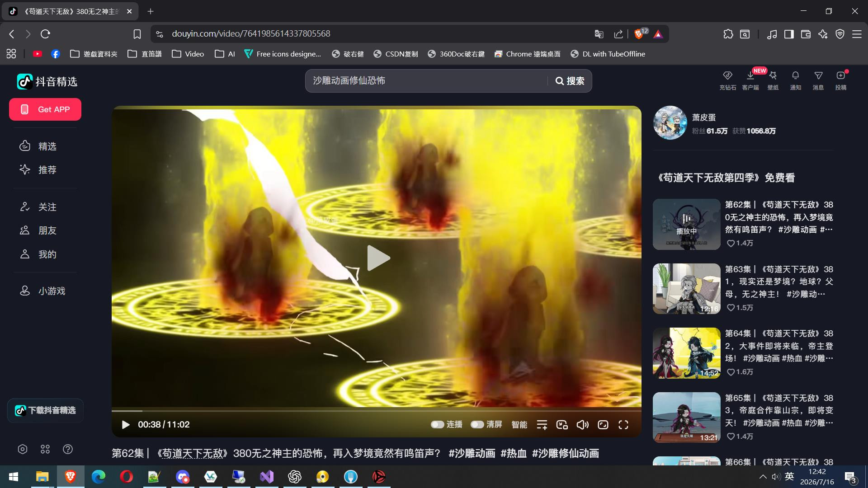Open the Brave wallet icon

click(806, 34)
